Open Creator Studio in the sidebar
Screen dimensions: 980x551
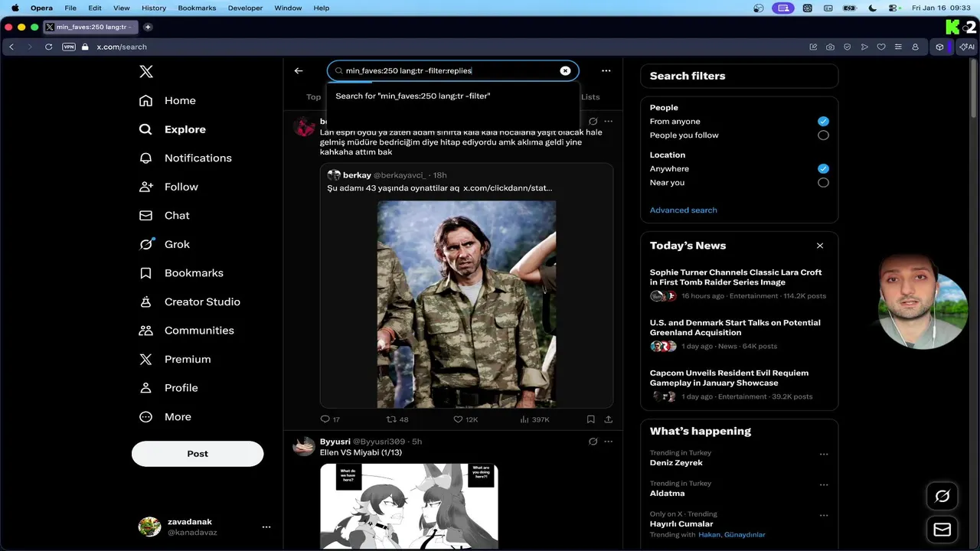tap(190, 302)
